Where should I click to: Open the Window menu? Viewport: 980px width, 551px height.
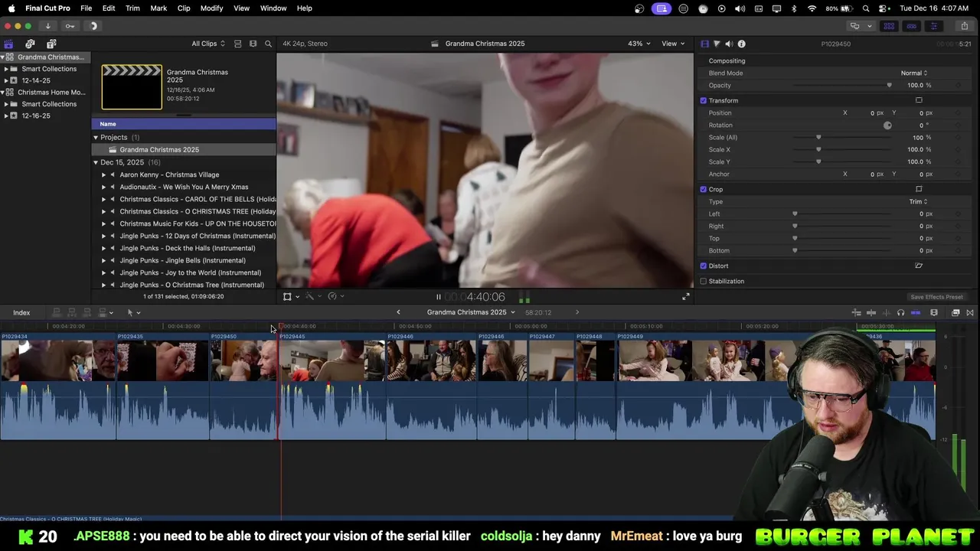(273, 8)
